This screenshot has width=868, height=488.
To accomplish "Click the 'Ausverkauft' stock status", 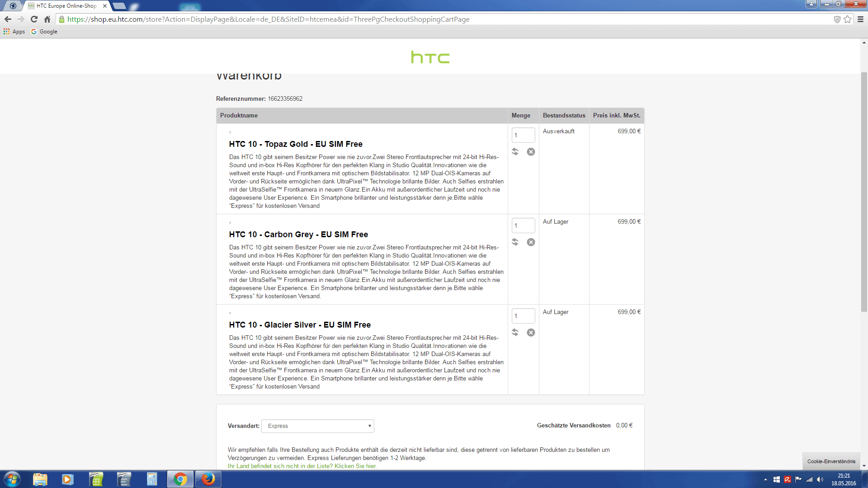I will coord(558,131).
